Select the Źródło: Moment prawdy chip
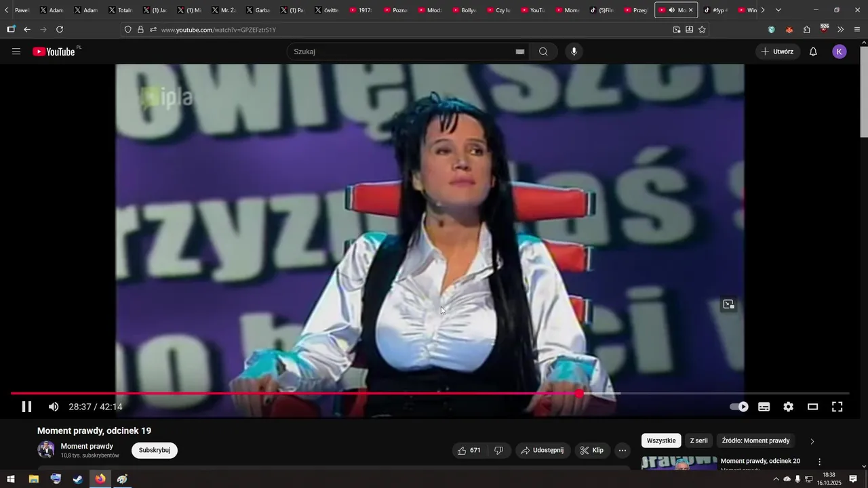868x488 pixels. coord(755,441)
